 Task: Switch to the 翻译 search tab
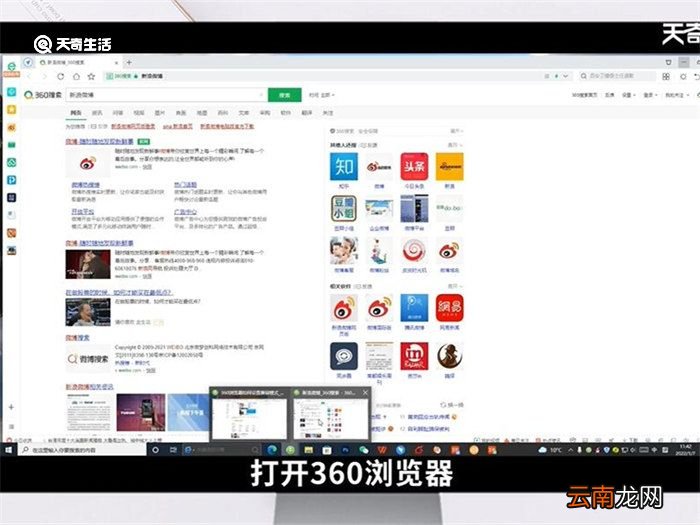tap(307, 113)
